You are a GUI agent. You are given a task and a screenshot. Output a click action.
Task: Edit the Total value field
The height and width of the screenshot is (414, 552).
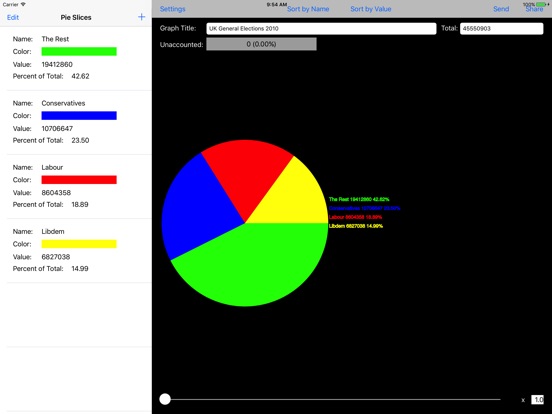coord(501,29)
